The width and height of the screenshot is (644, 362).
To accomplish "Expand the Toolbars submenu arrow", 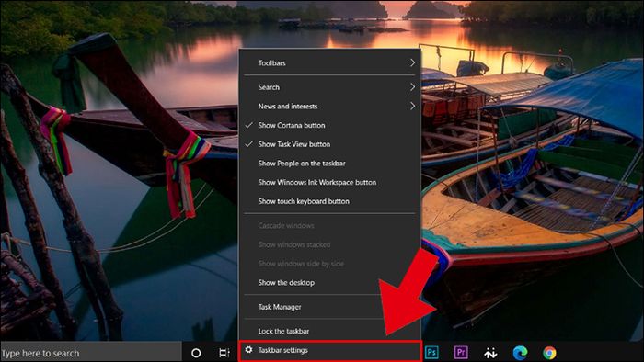I will click(412, 62).
